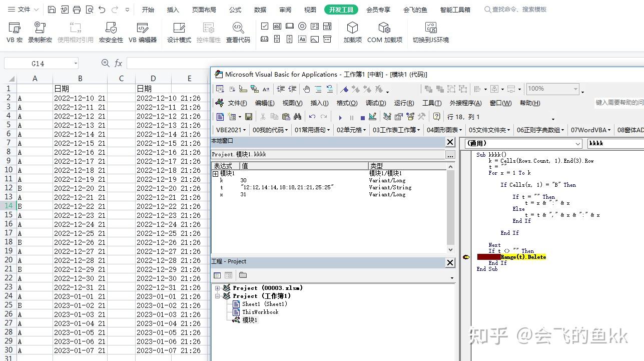The image size is (644, 361).
Task: Open the VBE2021 dropdown menu
Action: click(x=231, y=130)
